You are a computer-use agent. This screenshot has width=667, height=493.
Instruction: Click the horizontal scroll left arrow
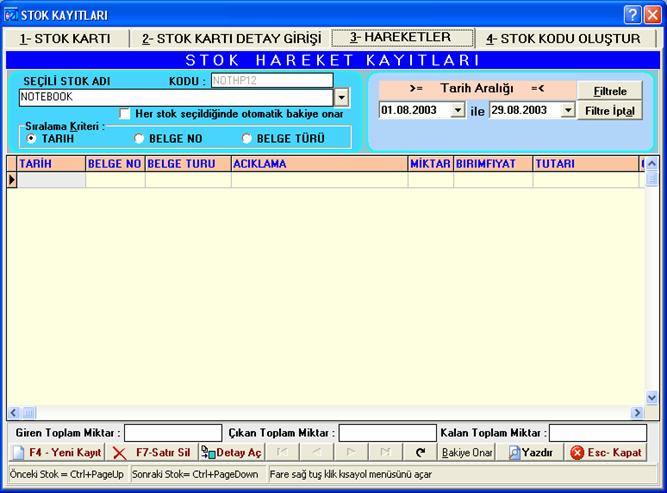pos(14,413)
